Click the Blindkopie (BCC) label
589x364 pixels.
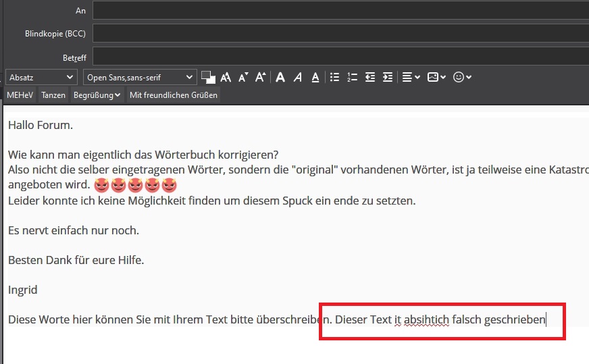pyautogui.click(x=55, y=34)
